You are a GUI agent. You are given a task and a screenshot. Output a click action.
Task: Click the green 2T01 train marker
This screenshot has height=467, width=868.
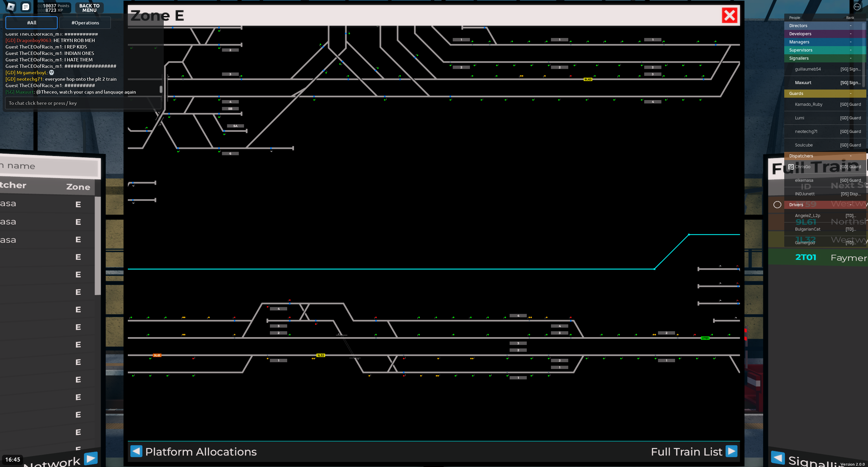[705, 338]
